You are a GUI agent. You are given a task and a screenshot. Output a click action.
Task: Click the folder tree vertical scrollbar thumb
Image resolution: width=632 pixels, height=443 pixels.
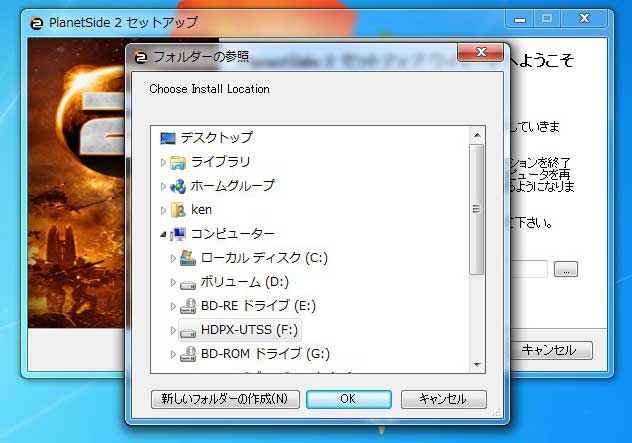click(477, 209)
